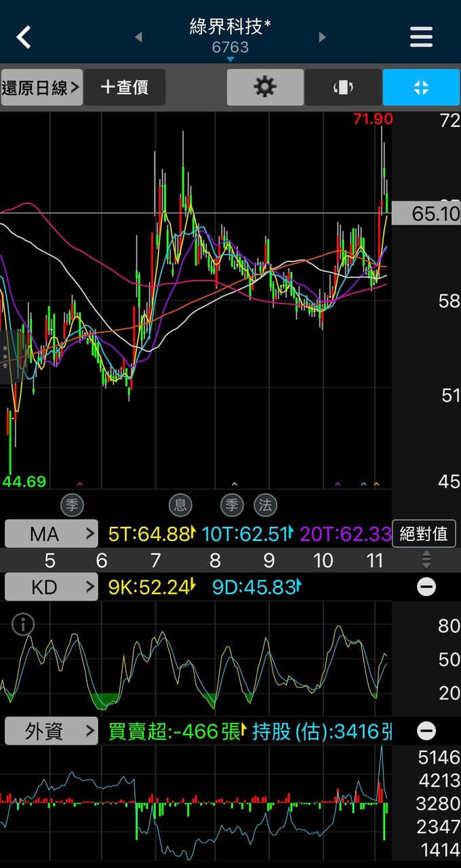
Task: Tap the 息 dividend marker
Action: coord(180,505)
